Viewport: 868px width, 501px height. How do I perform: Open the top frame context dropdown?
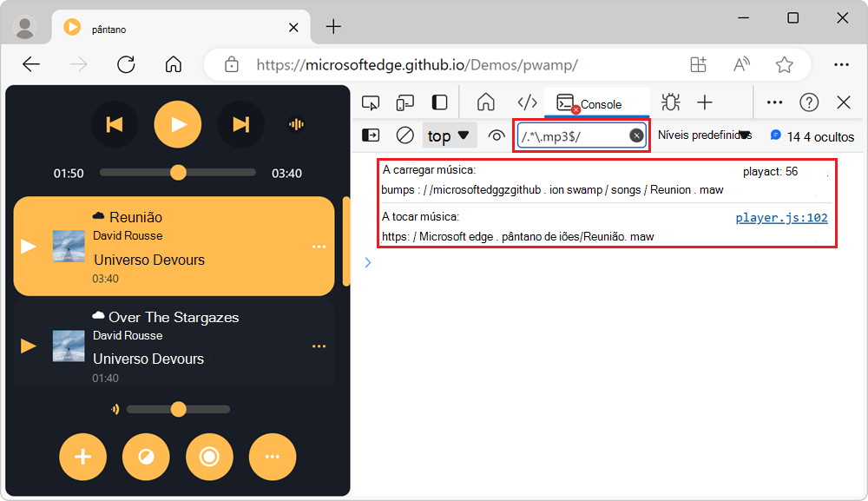pyautogui.click(x=449, y=135)
